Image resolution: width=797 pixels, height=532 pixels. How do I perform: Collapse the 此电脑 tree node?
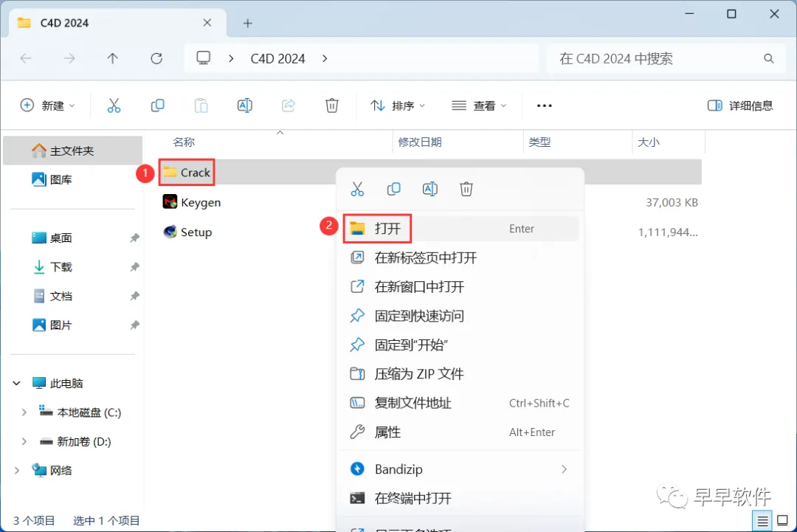(x=17, y=383)
